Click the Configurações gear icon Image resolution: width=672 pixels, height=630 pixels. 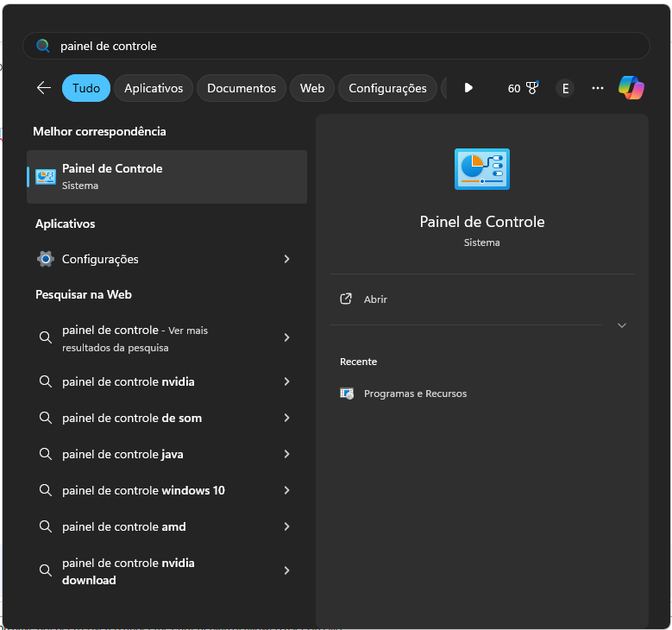coord(46,259)
